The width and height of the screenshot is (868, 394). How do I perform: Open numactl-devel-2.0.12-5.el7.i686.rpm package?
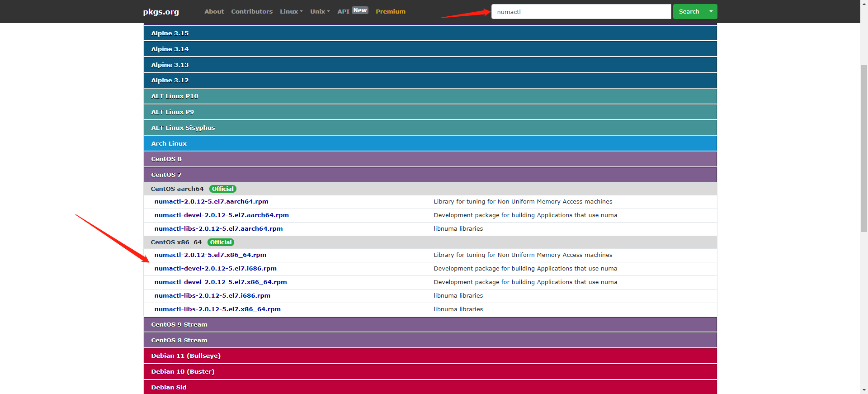pos(215,269)
